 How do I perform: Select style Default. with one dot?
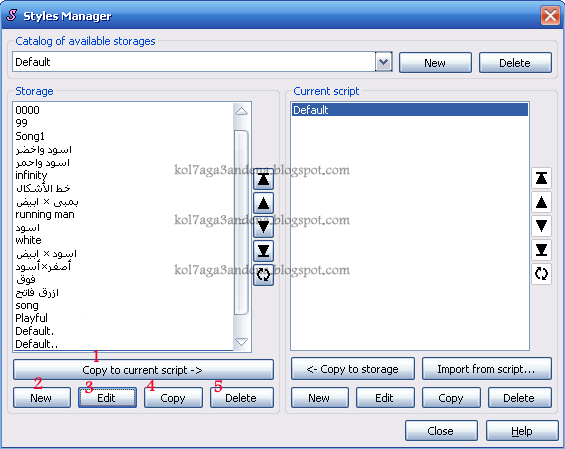click(x=123, y=331)
